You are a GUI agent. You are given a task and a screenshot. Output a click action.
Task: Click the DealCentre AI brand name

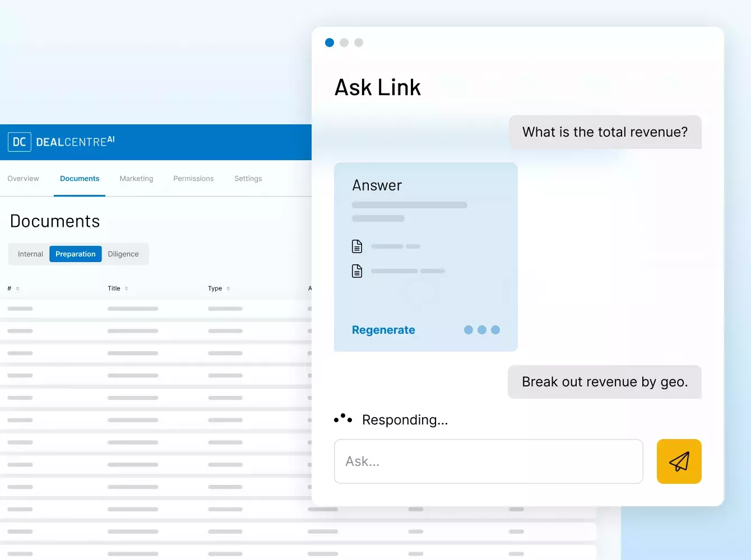click(75, 142)
